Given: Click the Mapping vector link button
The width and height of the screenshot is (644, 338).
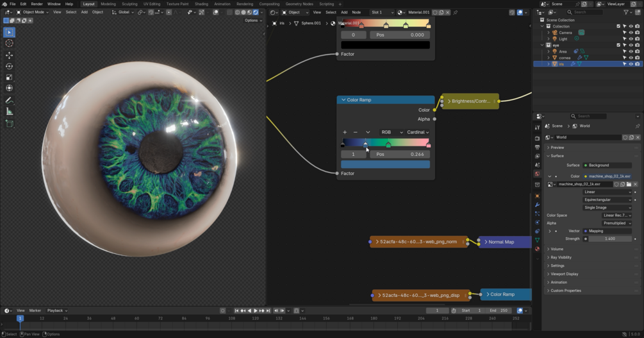Looking at the screenshot, I should click(607, 231).
